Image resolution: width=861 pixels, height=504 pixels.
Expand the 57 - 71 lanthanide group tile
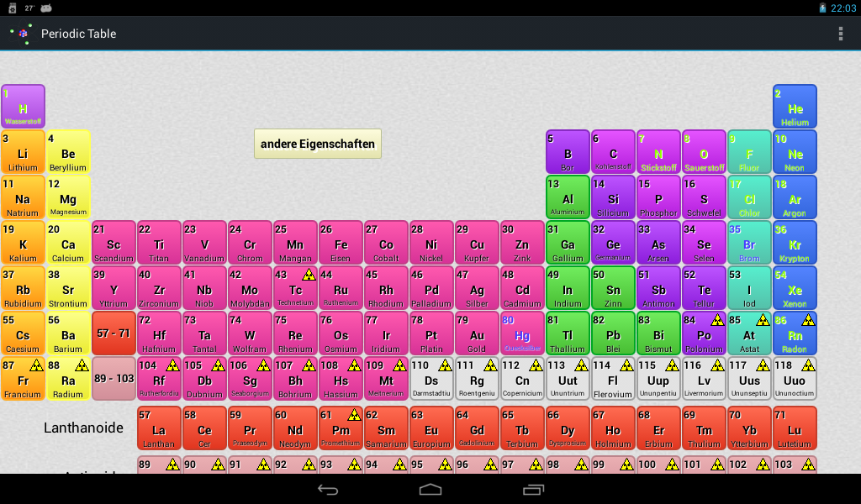pos(114,333)
